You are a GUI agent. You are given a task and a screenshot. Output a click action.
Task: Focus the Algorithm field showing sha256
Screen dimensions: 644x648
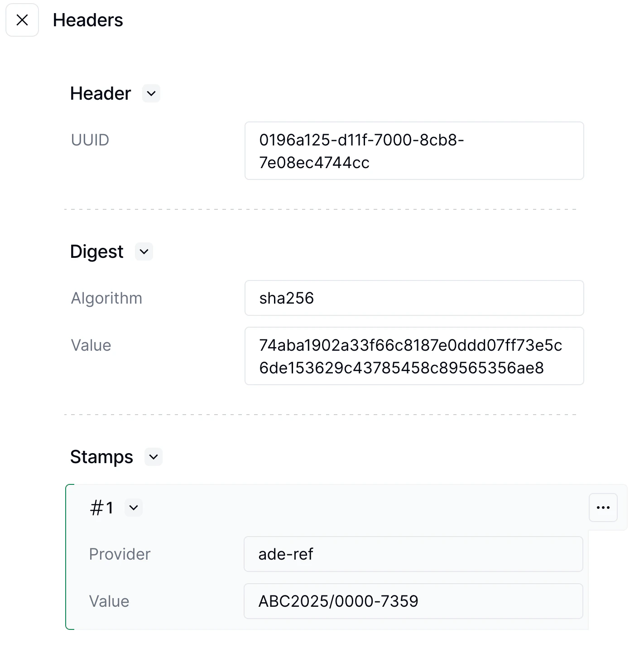click(x=414, y=298)
